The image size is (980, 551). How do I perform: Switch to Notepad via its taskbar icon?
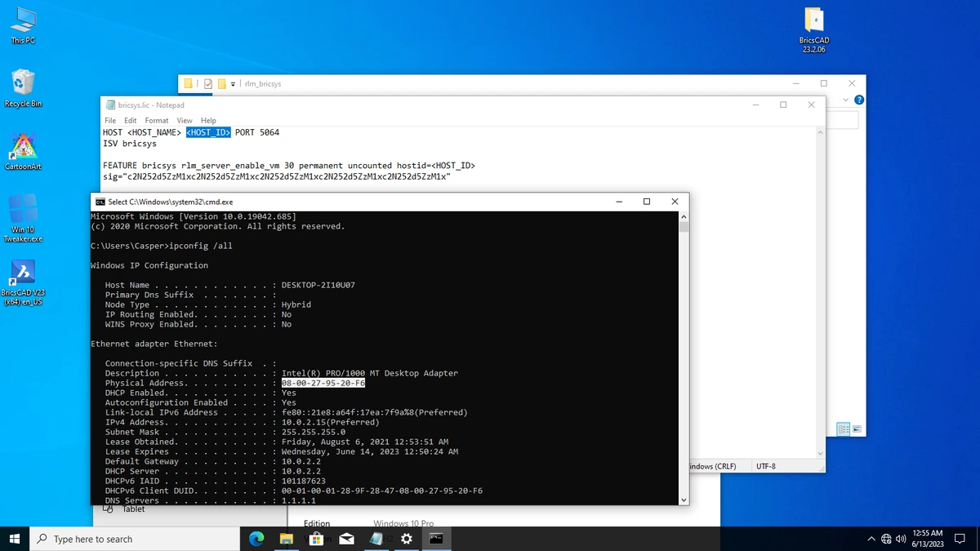(x=376, y=539)
